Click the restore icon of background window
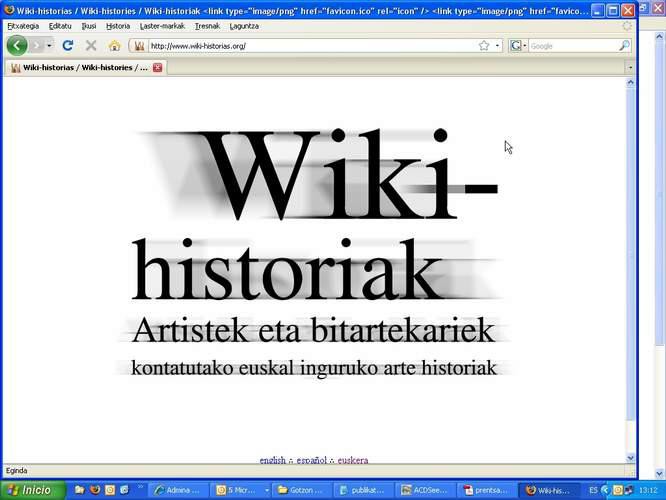666x500 pixels. [644, 8]
